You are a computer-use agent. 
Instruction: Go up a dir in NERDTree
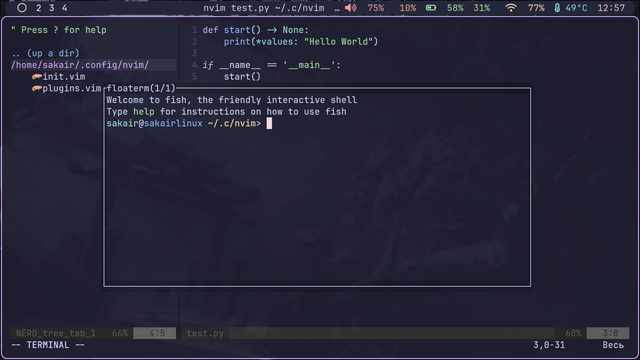click(45, 53)
